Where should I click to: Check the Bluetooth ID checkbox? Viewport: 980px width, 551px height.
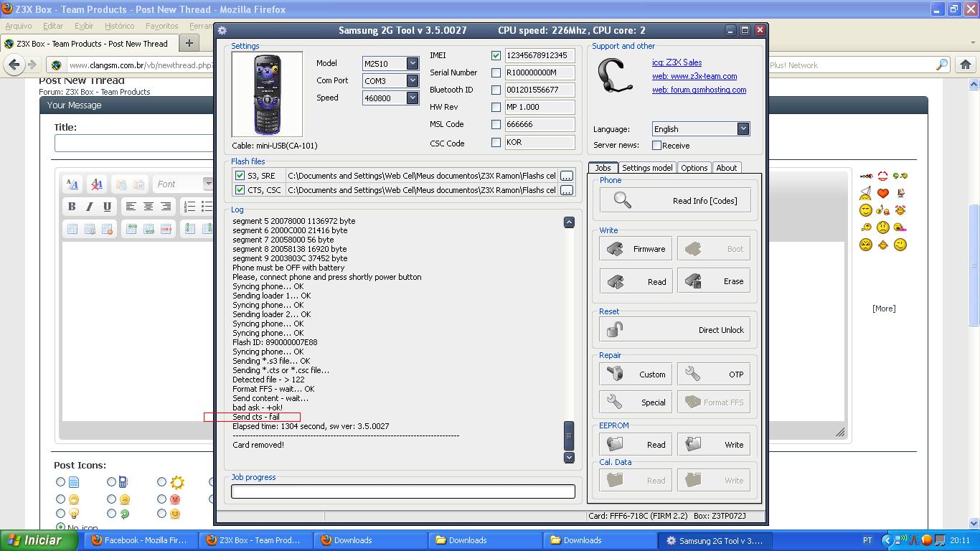click(x=496, y=90)
